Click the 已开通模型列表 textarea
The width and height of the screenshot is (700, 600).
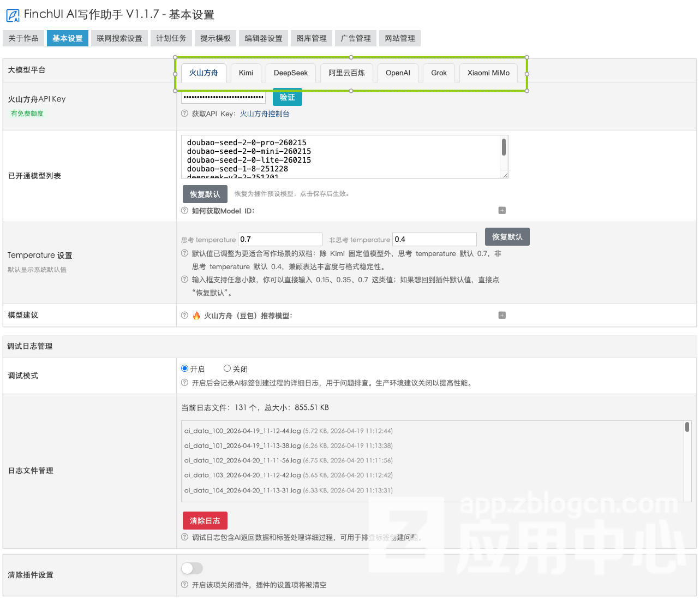(345, 157)
